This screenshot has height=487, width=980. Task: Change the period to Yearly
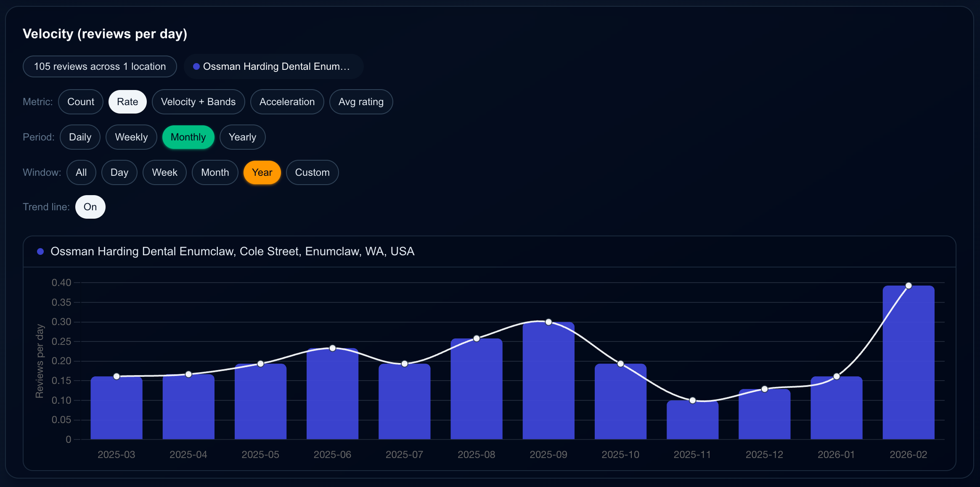(x=242, y=137)
